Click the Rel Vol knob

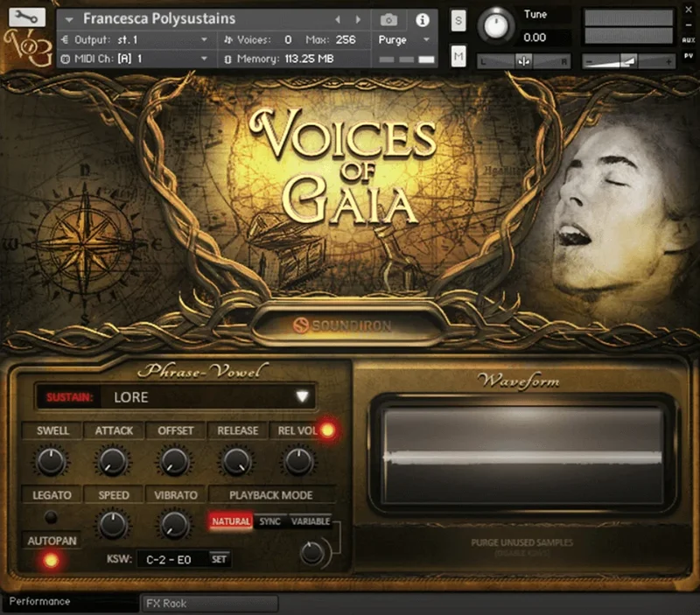[298, 461]
